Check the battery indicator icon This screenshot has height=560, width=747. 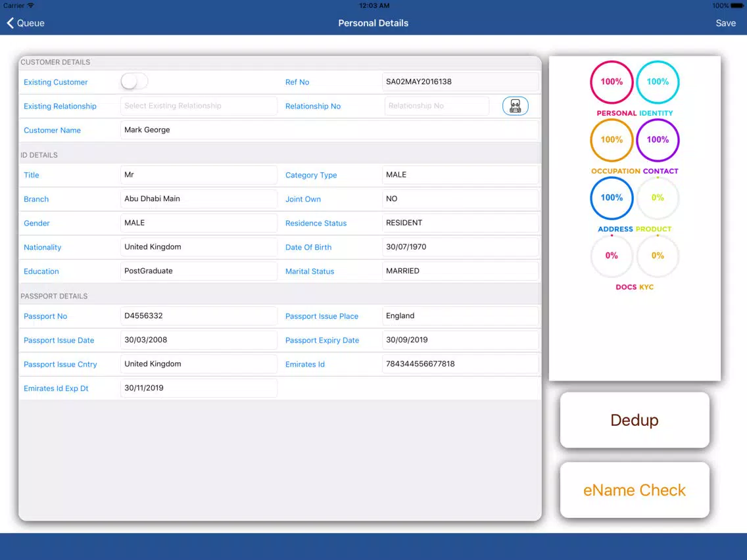coord(737,6)
